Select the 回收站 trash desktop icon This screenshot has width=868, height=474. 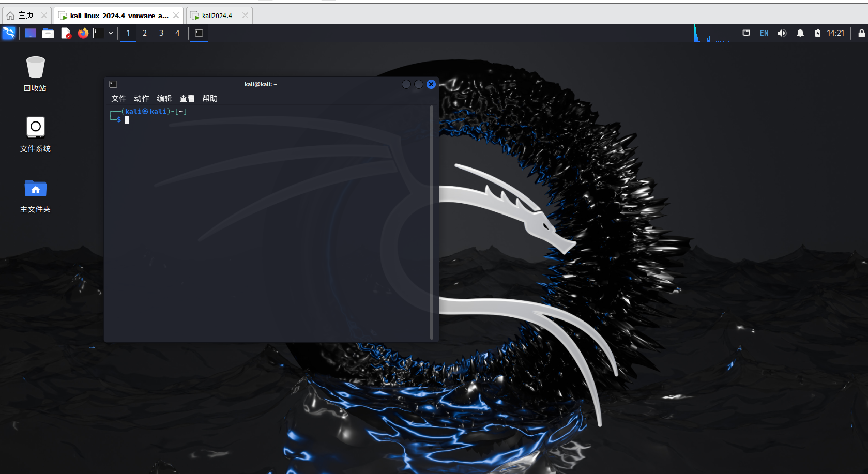pyautogui.click(x=35, y=74)
